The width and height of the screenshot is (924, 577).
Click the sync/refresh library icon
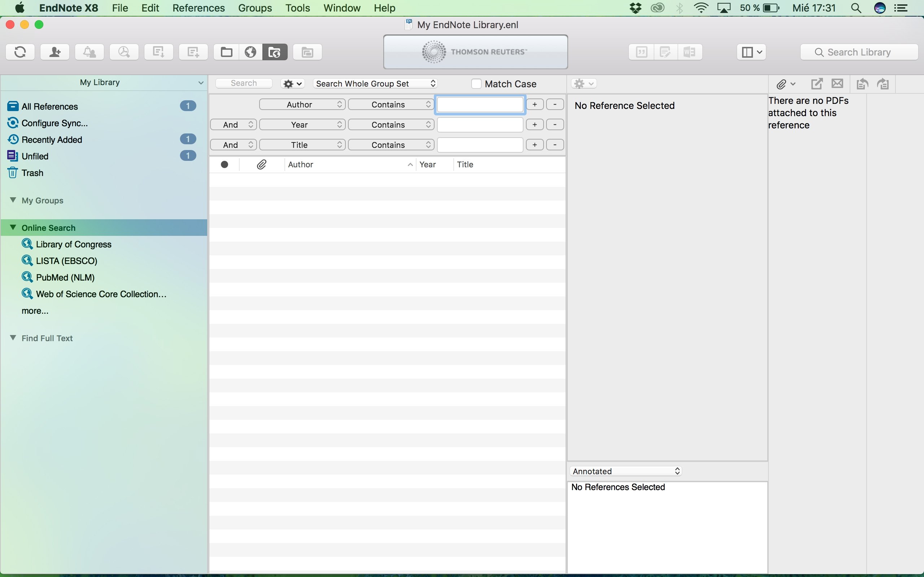pos(21,52)
